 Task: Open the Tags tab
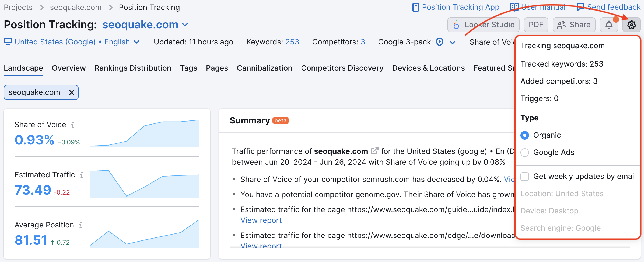coord(189,68)
